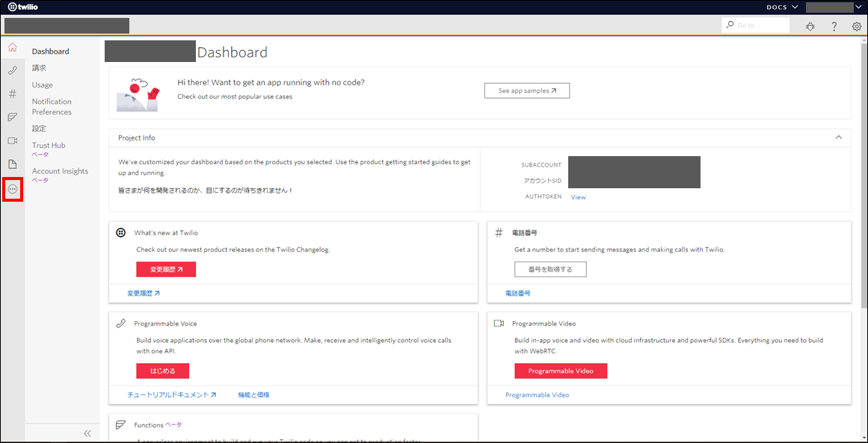Click phone icon in Programmable Voice card

120,323
